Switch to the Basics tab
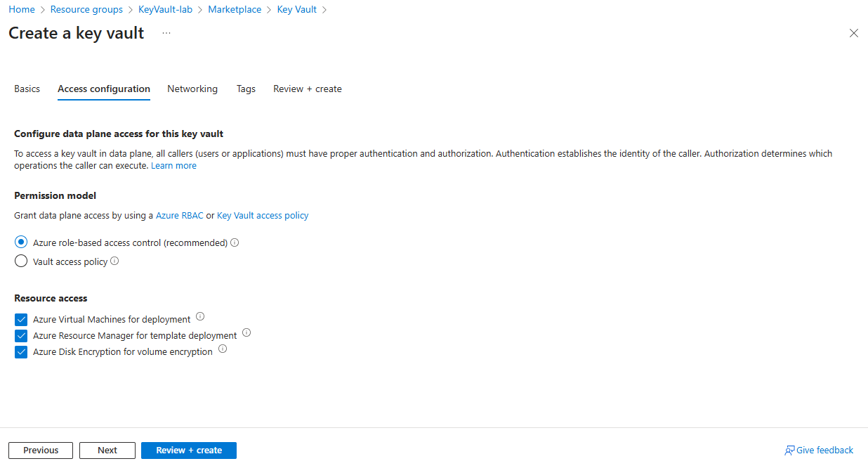This screenshot has width=868, height=473. (x=27, y=89)
